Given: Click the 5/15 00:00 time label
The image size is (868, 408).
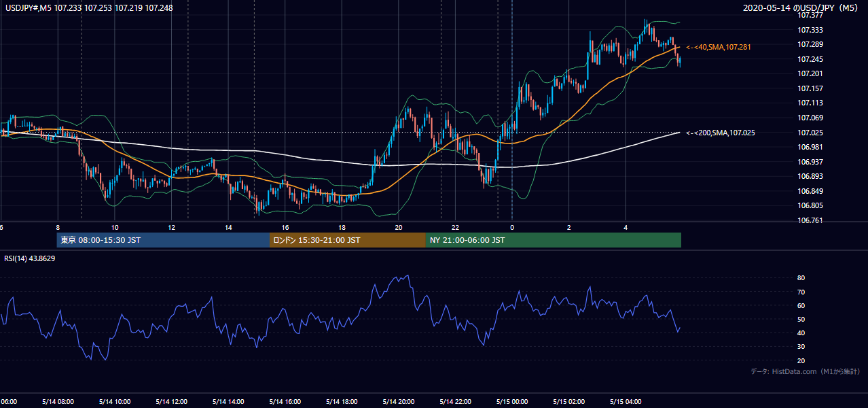Looking at the screenshot, I should point(511,401).
